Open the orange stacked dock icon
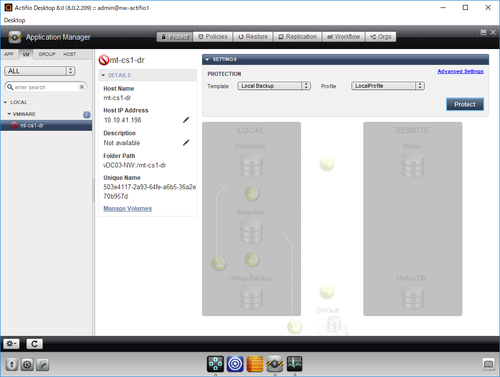Viewport: 500px width, 377px height. click(255, 364)
